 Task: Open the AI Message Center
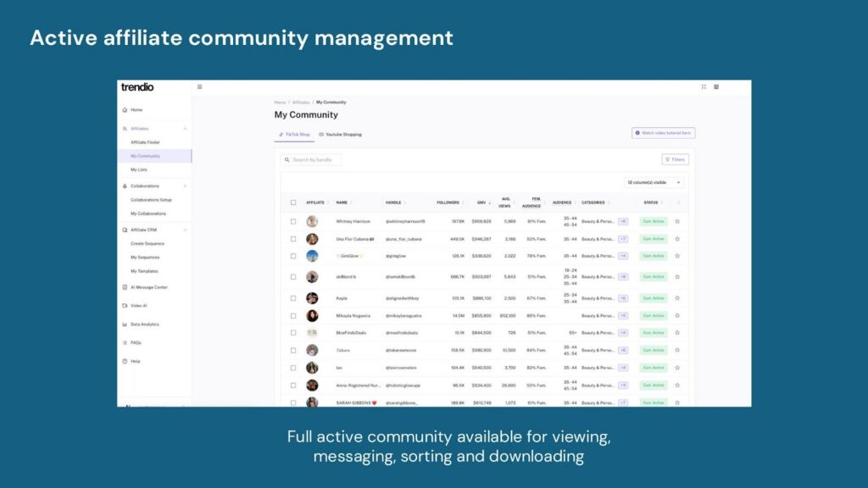(x=125, y=287)
